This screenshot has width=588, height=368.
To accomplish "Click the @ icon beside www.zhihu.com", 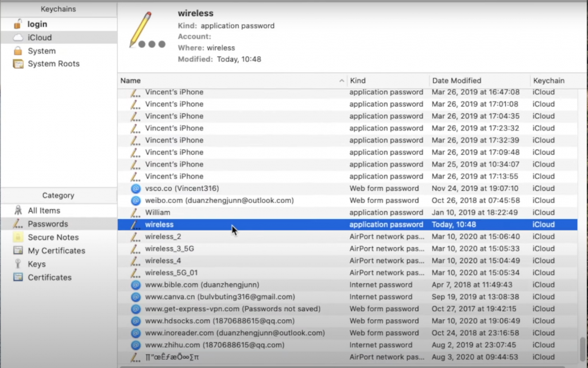I will pos(136,345).
